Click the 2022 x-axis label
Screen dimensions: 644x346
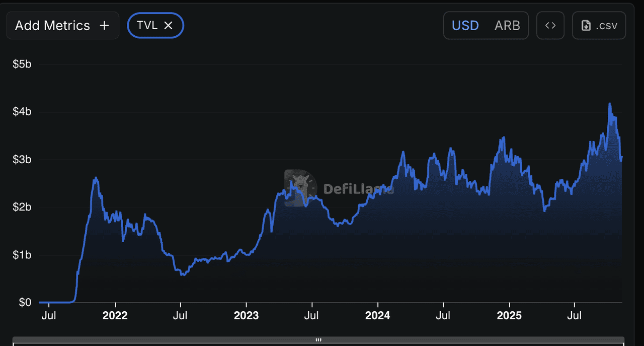[115, 316]
